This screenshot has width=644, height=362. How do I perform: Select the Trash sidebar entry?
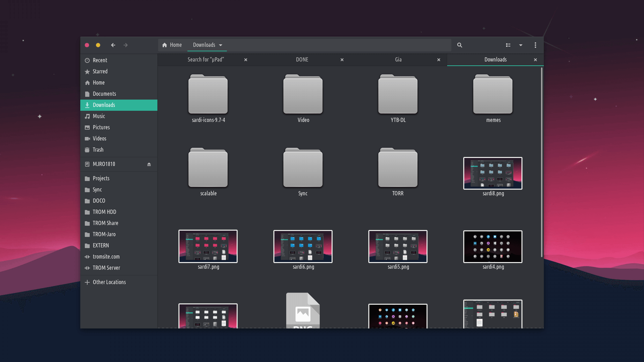pyautogui.click(x=98, y=150)
